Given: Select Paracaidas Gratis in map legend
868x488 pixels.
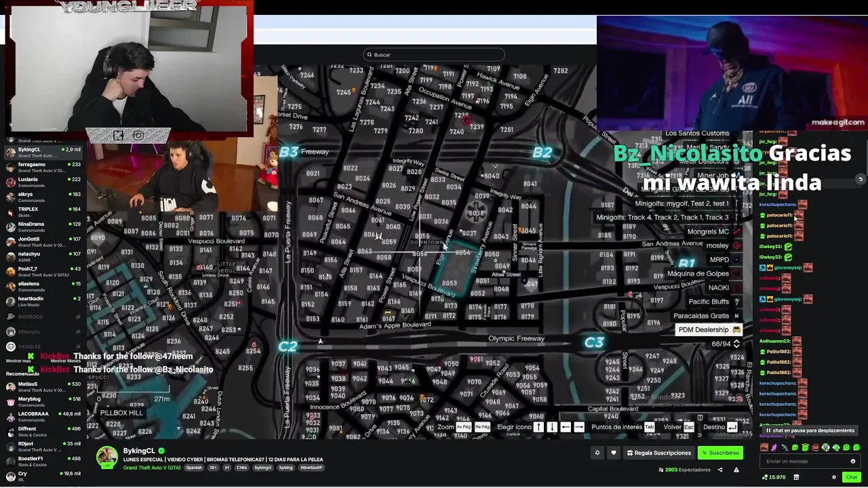Looking at the screenshot, I should (707, 316).
